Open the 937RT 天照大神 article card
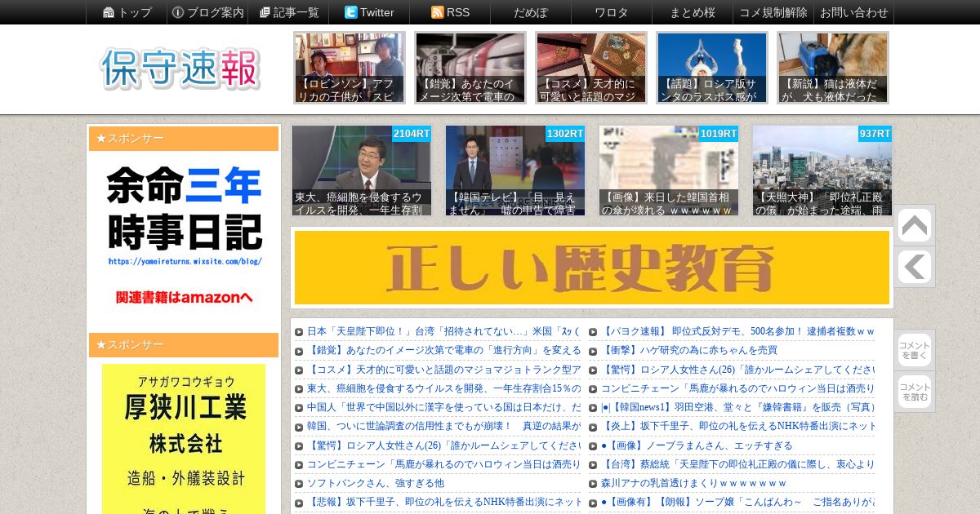Viewport: 980px width, 514px height. coord(822,171)
